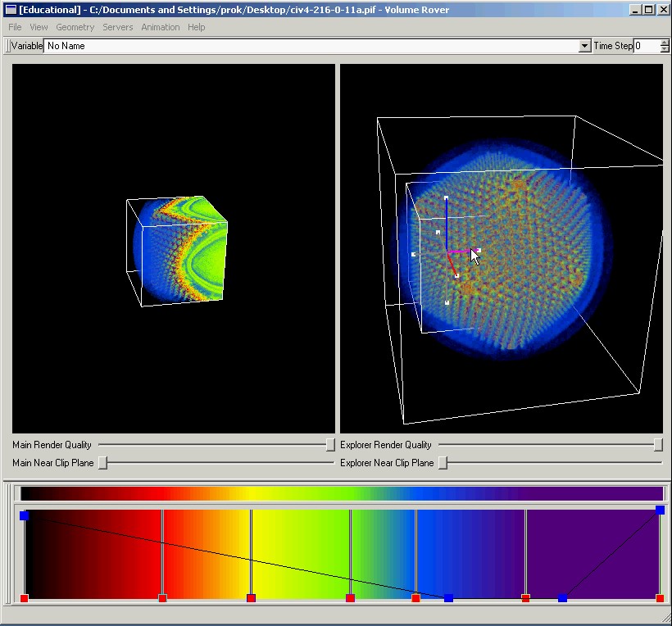672x626 pixels.
Task: Increase the Time Step value with up arrow
Action: coord(665,43)
